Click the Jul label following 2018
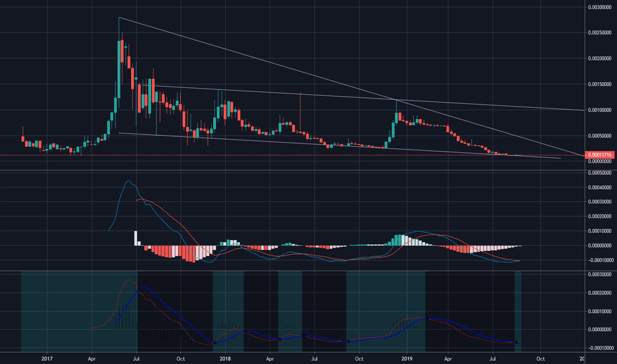The image size is (617, 364). (x=314, y=359)
